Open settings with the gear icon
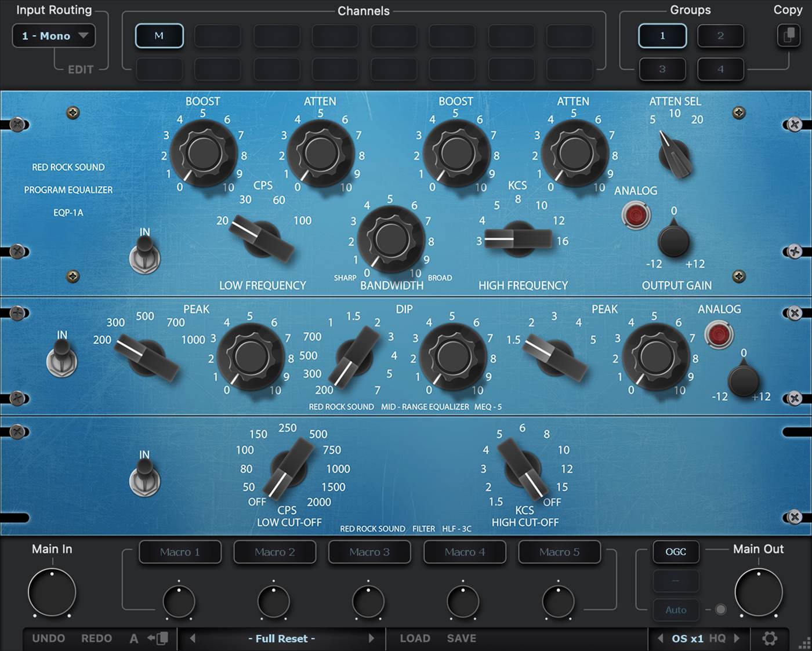Screen dimensions: 812x651 click(x=770, y=638)
